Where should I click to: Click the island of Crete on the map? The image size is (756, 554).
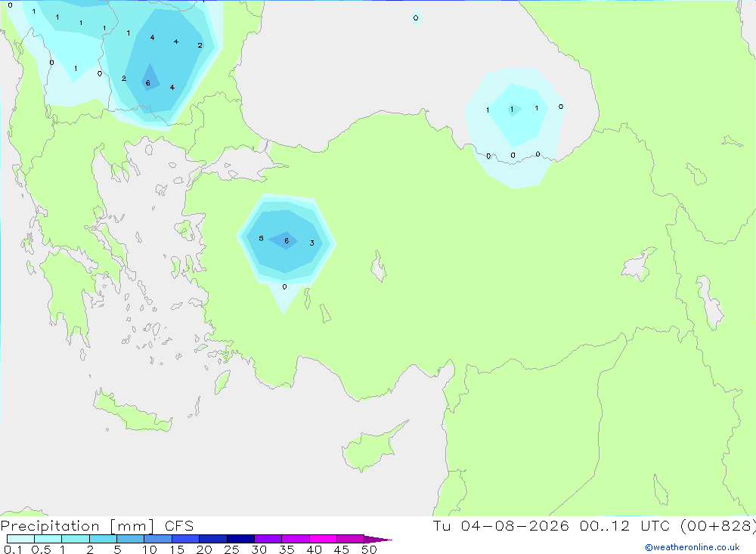click(x=132, y=413)
